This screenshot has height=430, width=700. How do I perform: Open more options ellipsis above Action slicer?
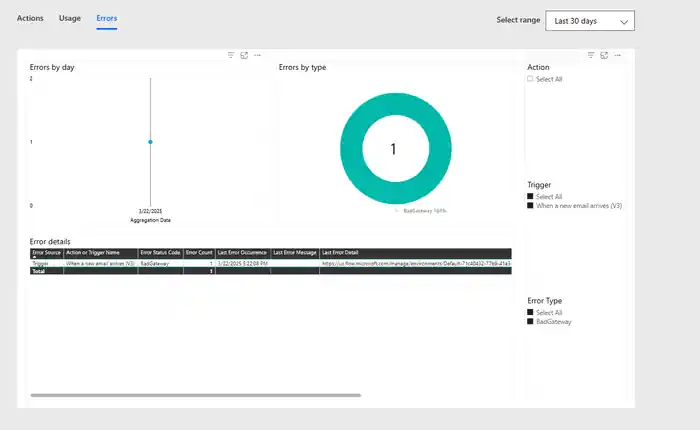click(617, 55)
